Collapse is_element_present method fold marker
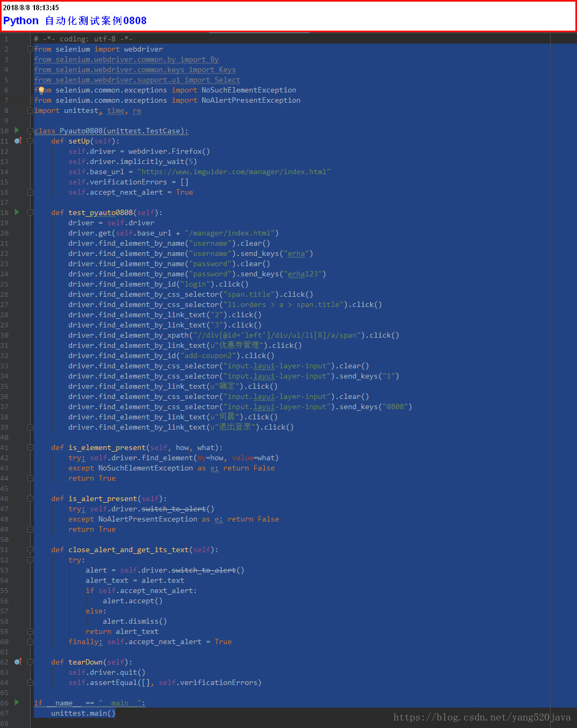The image size is (577, 728). tap(30, 447)
